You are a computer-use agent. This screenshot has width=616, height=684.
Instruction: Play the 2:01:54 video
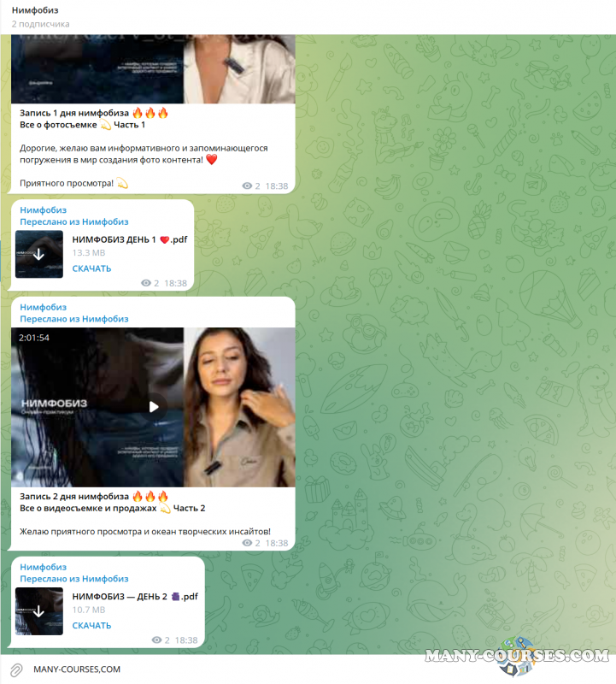(x=154, y=407)
